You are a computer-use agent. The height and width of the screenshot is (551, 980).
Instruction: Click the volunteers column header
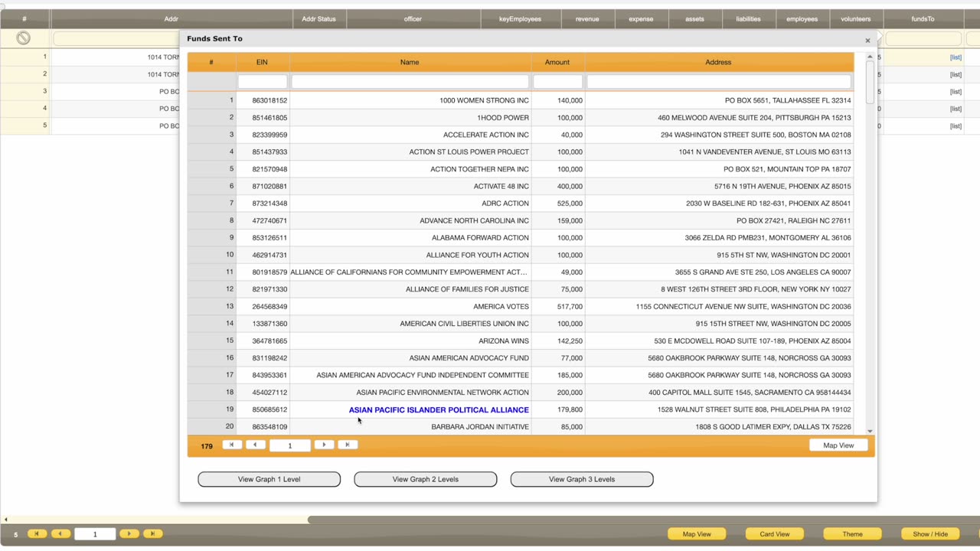coord(855,19)
